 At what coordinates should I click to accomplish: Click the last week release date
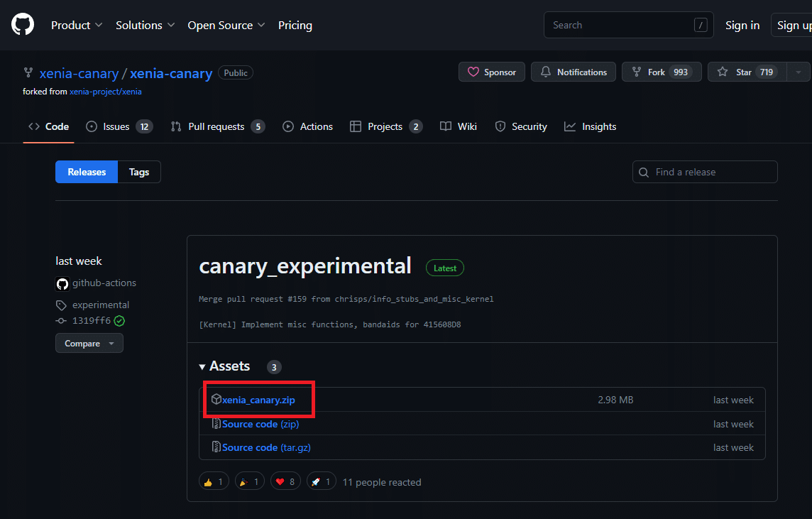[79, 261]
